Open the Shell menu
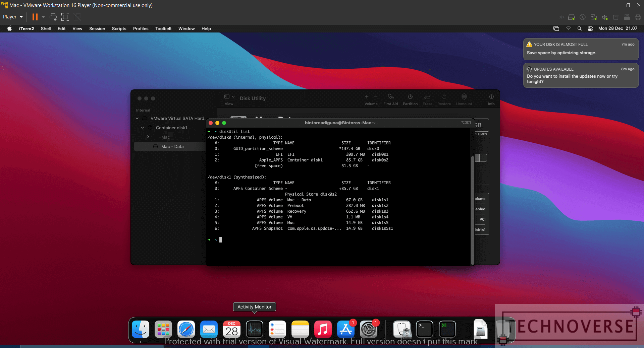This screenshot has width=644, height=348. 46,28
